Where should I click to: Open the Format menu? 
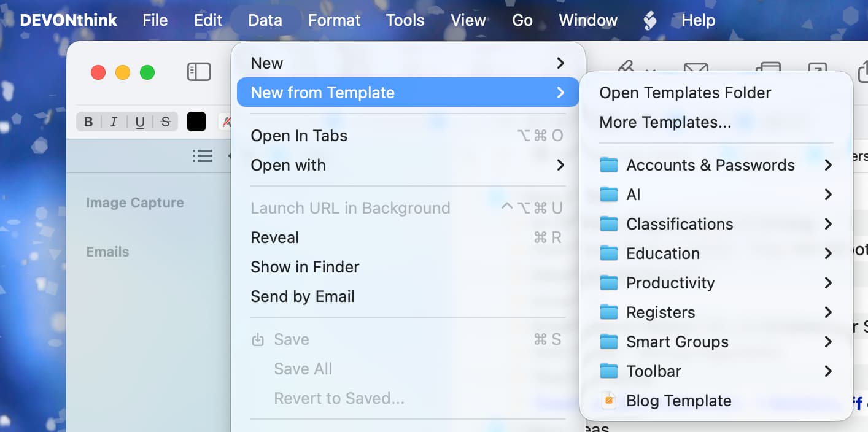[334, 20]
